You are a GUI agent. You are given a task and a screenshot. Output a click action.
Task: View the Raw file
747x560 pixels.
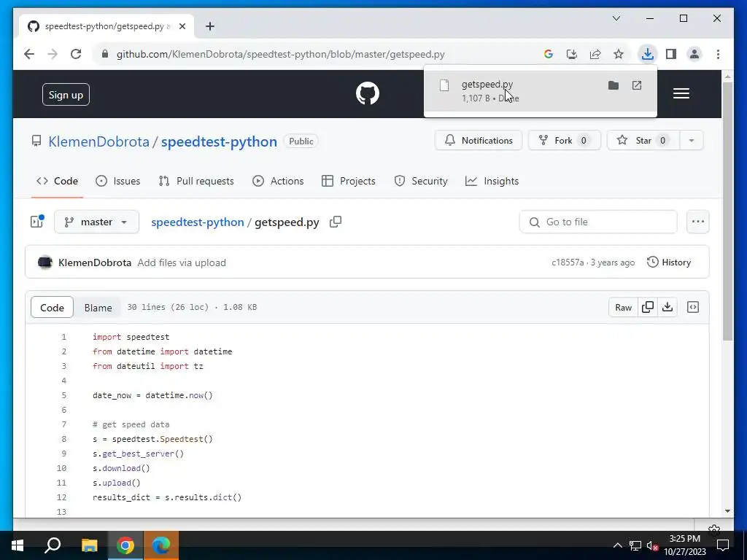[x=623, y=307]
